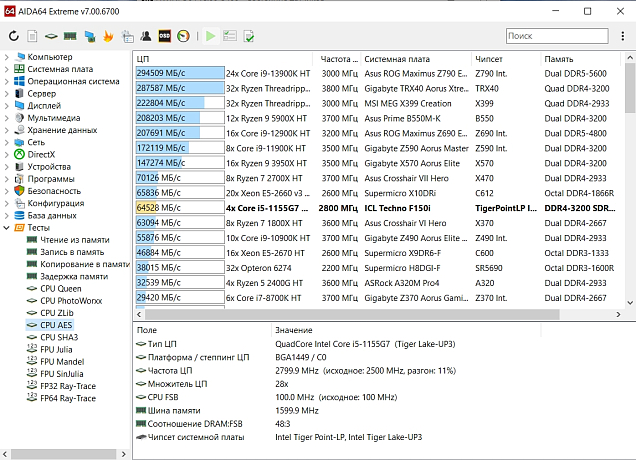The image size is (636, 460).
Task: Collapse the Тесты tree node
Action: 8,228
